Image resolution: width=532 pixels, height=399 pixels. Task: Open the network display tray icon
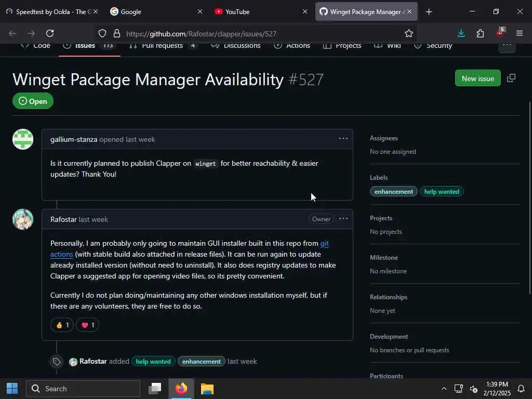pos(459,389)
